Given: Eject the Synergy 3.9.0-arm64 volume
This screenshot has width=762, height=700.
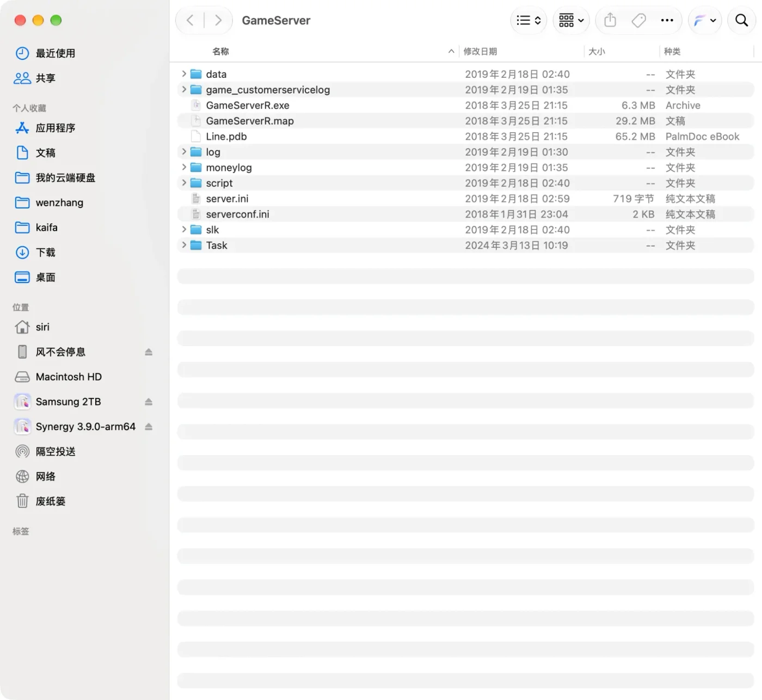Looking at the screenshot, I should [x=149, y=427].
